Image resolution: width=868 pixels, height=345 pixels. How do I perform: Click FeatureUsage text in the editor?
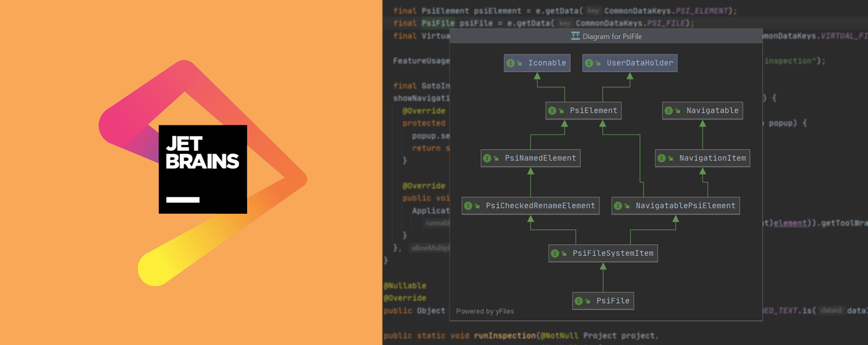(x=421, y=61)
